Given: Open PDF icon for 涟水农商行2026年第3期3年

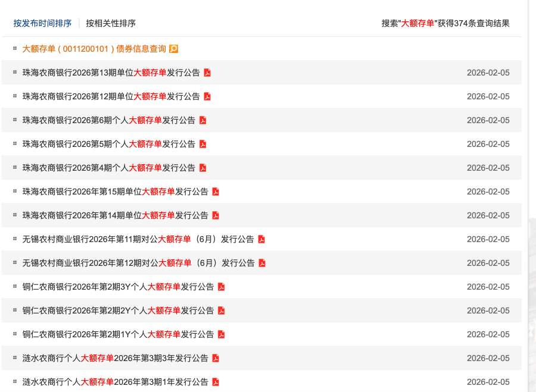Looking at the screenshot, I should pyautogui.click(x=216, y=358).
